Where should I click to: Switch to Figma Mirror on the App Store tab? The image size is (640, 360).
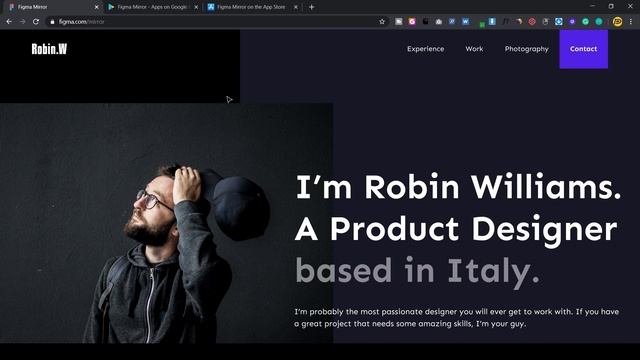251,7
